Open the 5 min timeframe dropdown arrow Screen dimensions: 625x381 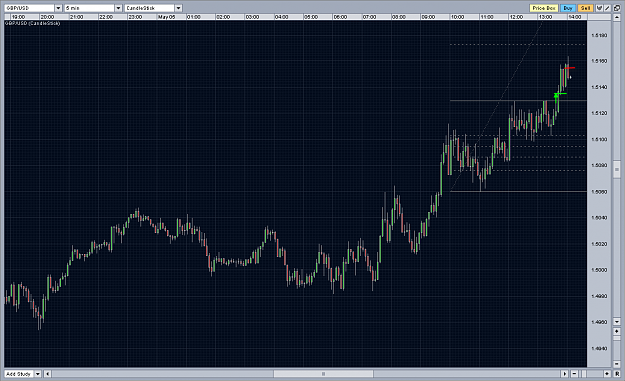(x=118, y=8)
